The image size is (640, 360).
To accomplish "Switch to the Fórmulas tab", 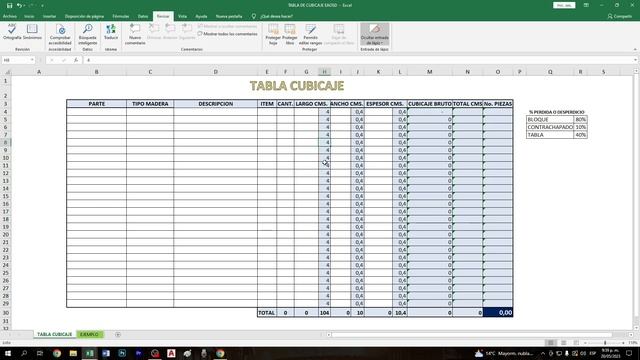I will [121, 16].
